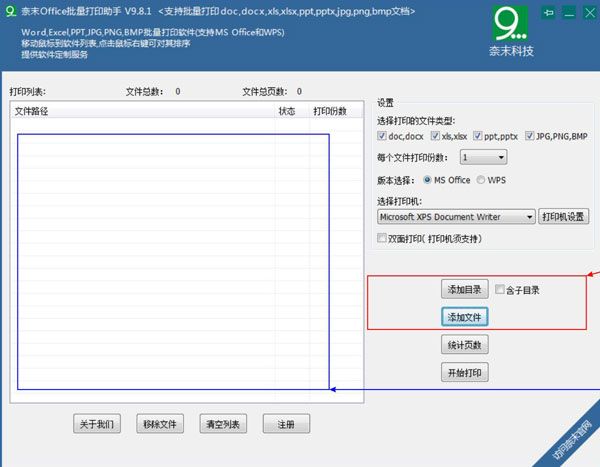Open the printer selection dropdown
Screen dimensions: 600x467
point(456,217)
